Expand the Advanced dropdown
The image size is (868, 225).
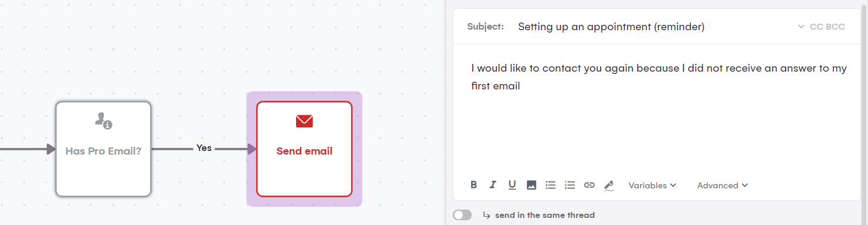pyautogui.click(x=722, y=185)
